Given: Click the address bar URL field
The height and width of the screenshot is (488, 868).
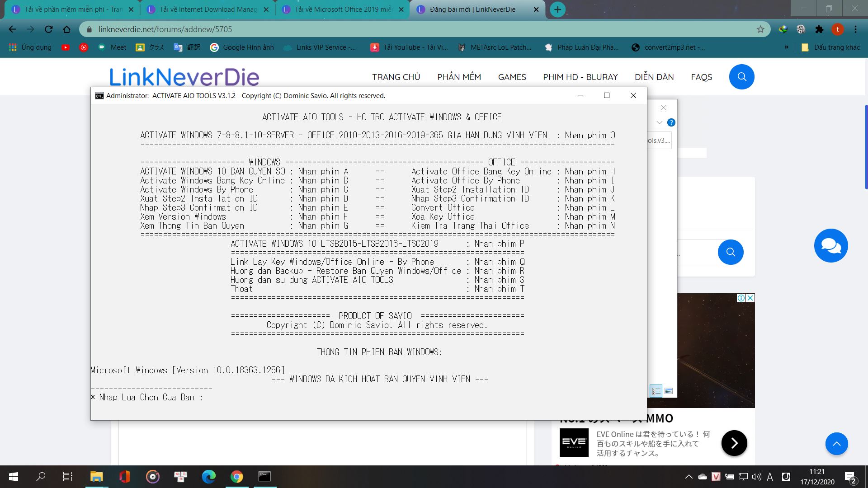Looking at the screenshot, I should [x=407, y=29].
